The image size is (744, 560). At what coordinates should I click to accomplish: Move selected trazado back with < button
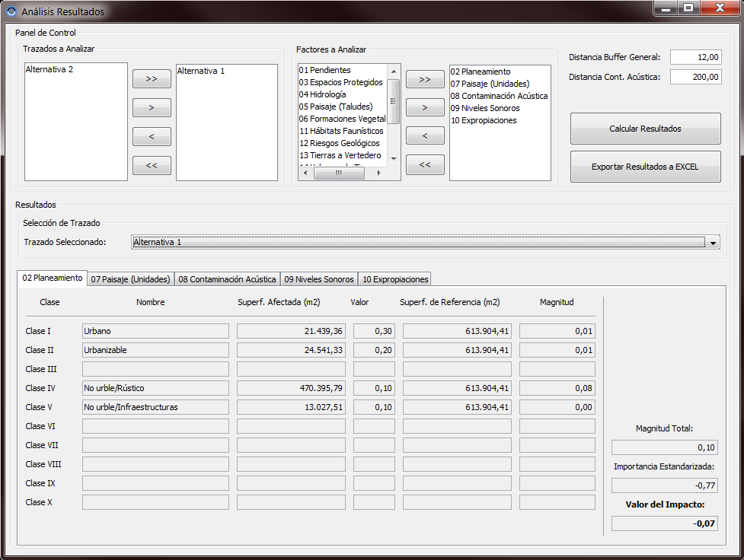point(152,136)
